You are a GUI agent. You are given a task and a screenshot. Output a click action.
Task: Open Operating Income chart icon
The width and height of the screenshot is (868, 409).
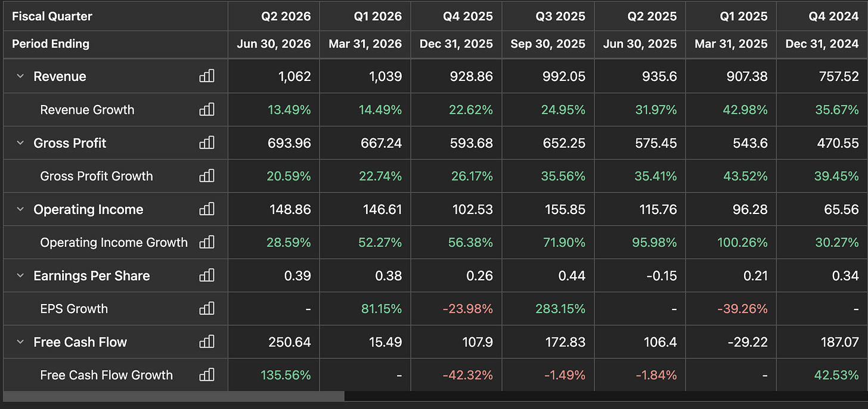(207, 209)
